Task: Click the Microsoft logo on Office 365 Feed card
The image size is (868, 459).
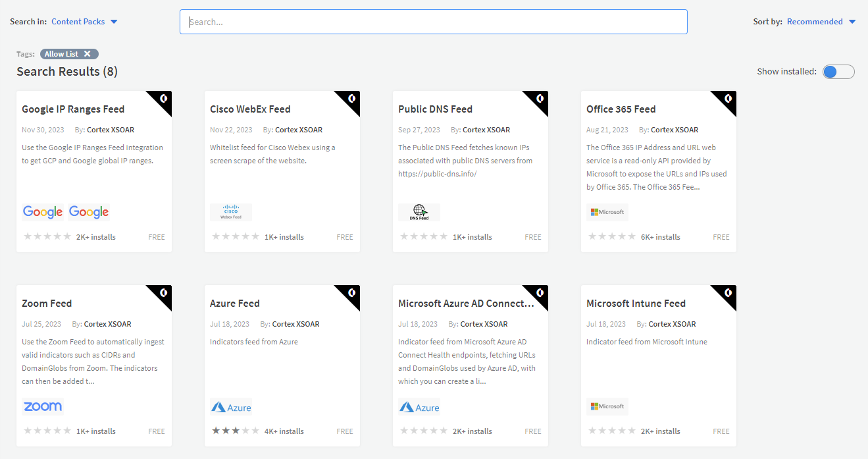Action: click(x=607, y=212)
